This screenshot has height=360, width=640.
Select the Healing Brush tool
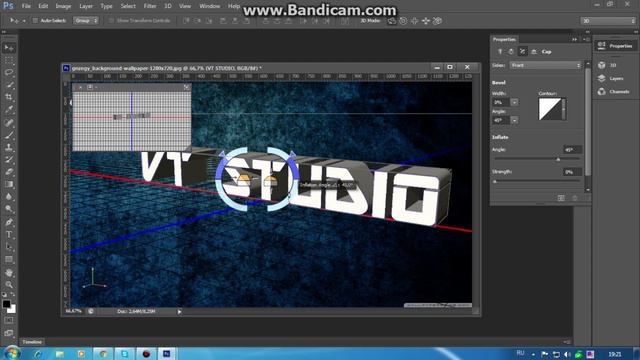(x=9, y=122)
